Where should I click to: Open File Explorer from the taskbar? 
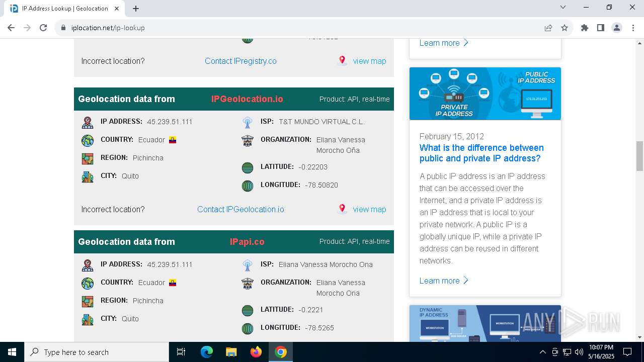(x=231, y=352)
